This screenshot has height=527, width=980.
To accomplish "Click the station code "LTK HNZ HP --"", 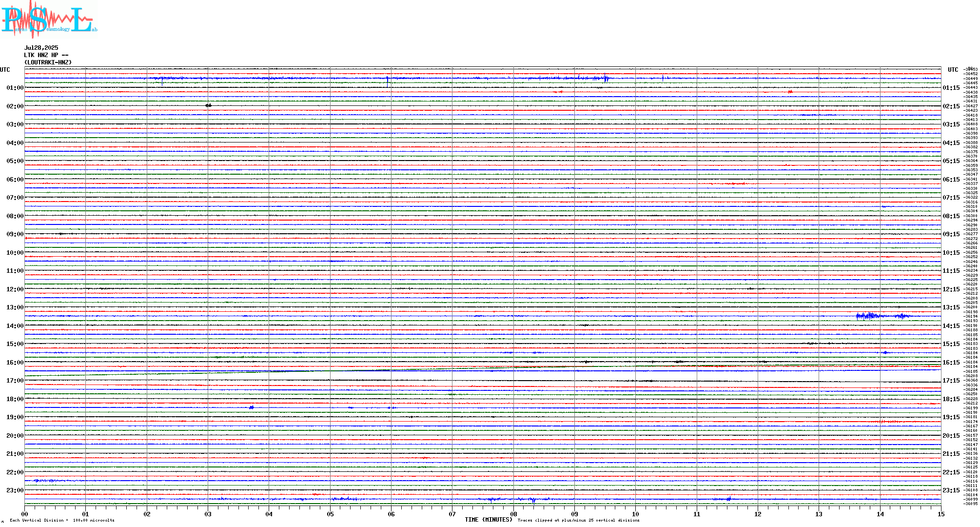I will click(x=46, y=55).
